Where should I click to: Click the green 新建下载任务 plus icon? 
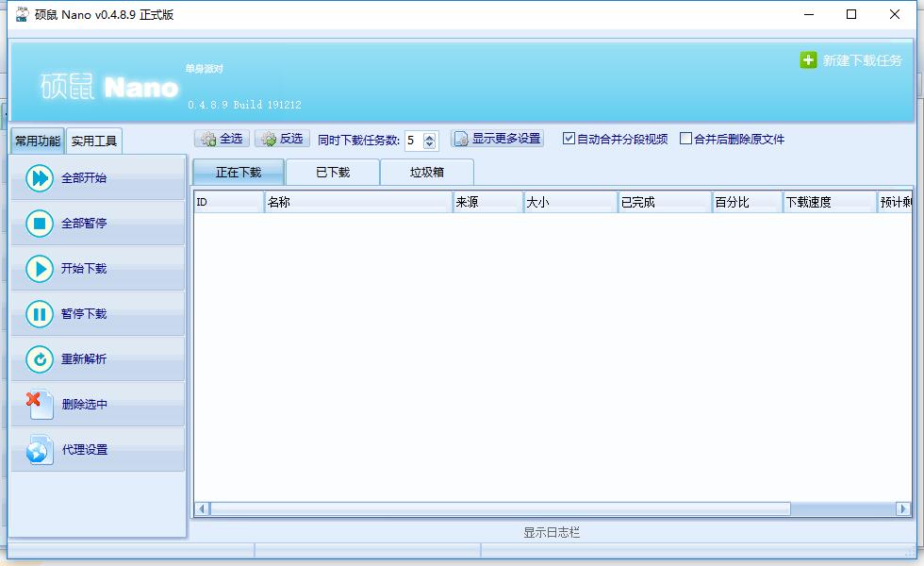tap(809, 58)
